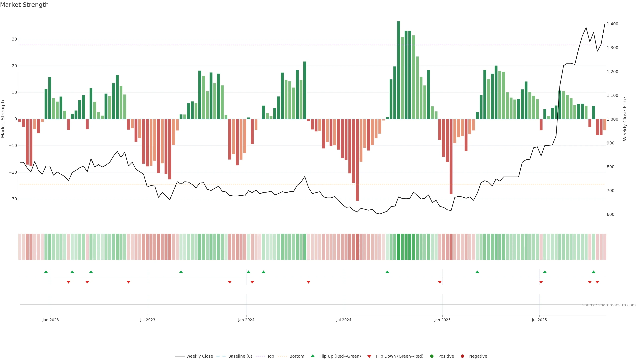Click the Jan 2024 x-axis label

(x=246, y=320)
